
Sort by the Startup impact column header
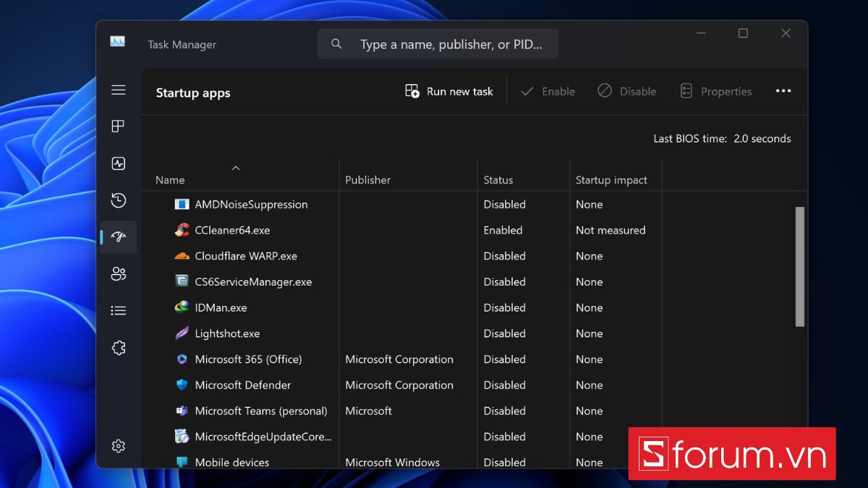[x=611, y=180]
